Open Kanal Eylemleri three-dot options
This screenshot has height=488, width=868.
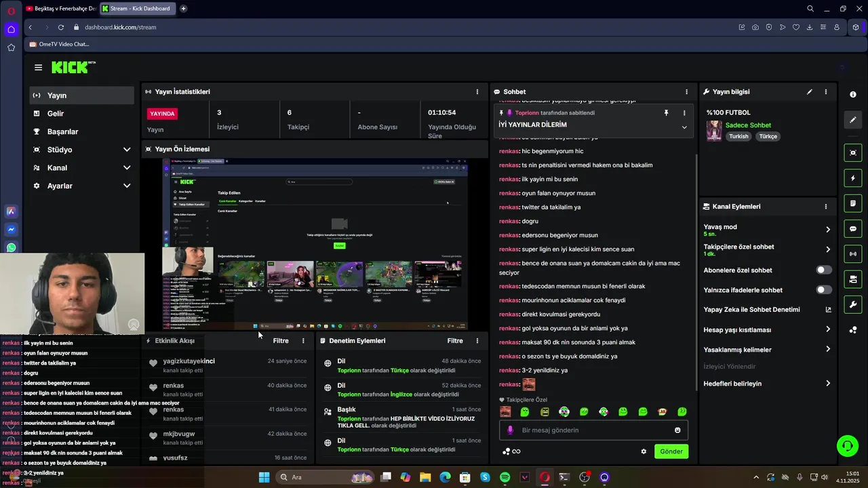coord(825,207)
